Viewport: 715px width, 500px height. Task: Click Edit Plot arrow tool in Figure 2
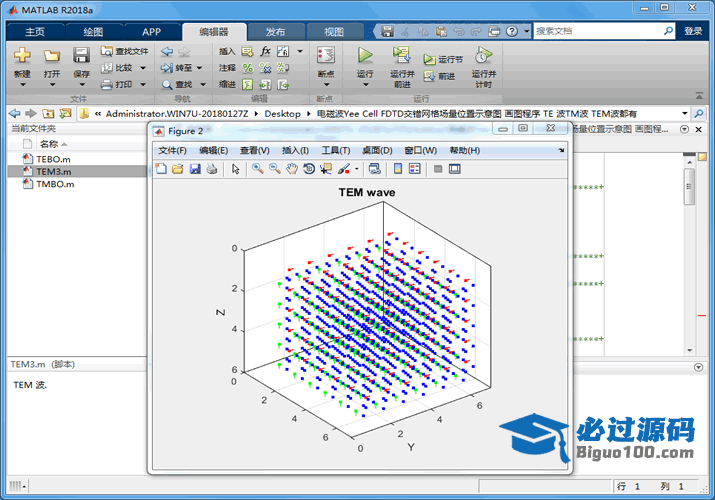[x=235, y=169]
